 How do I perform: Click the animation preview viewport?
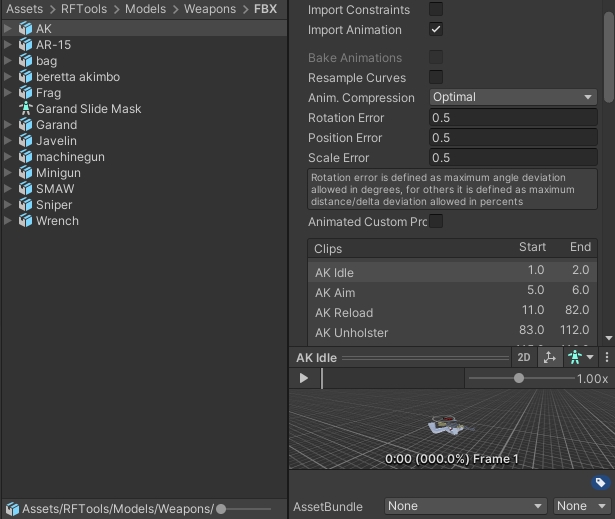coord(451,429)
